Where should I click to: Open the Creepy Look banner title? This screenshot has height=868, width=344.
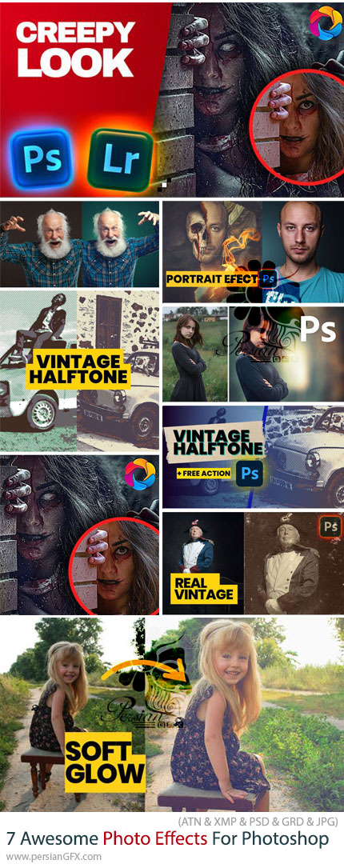pos(74,50)
